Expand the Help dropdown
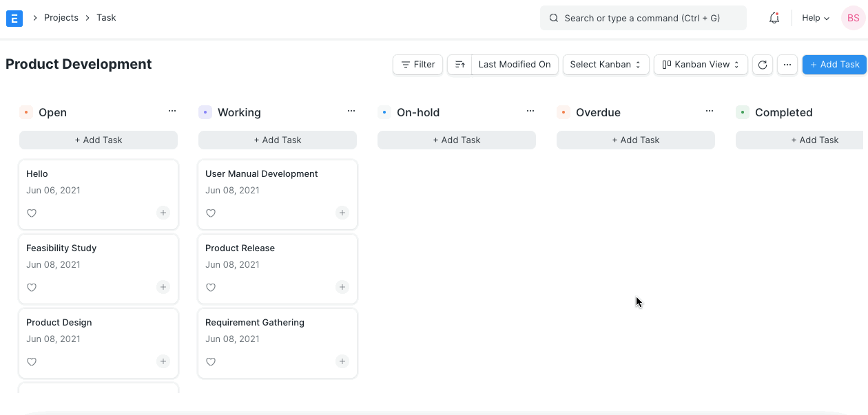The width and height of the screenshot is (868, 415). [x=814, y=18]
